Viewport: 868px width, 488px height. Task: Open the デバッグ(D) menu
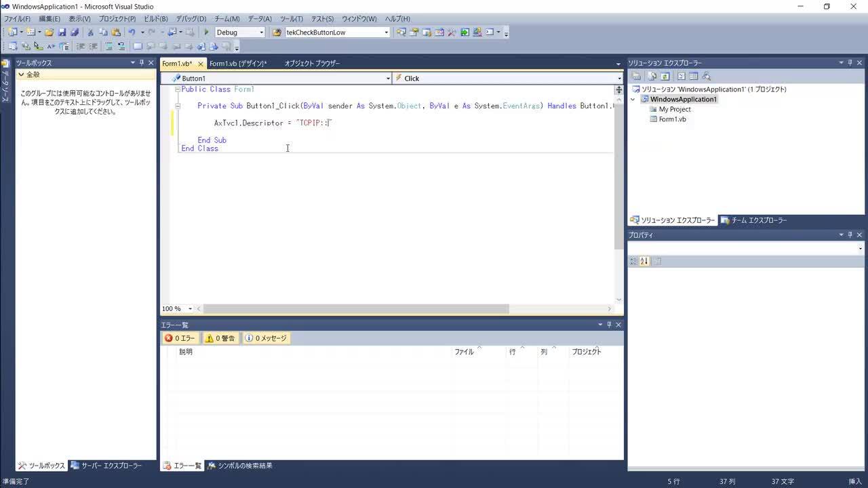[191, 19]
